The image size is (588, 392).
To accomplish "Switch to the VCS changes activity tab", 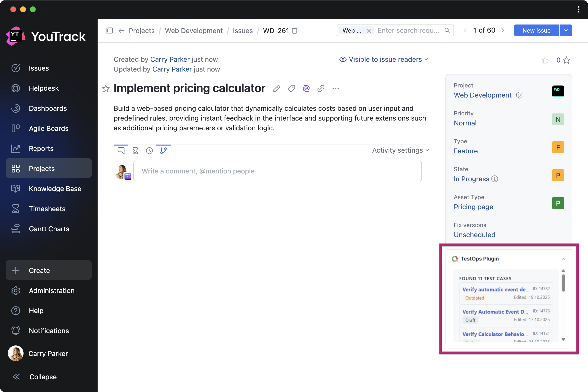I will (163, 150).
